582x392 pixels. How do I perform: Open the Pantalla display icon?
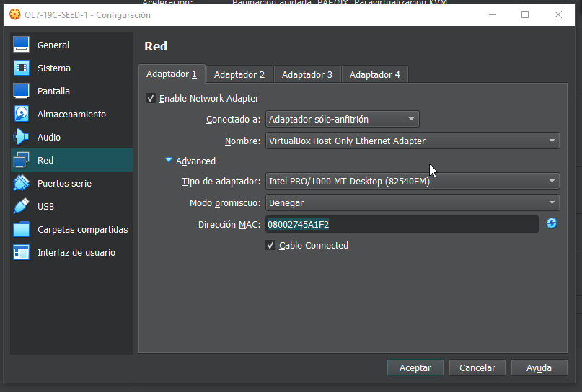click(x=22, y=91)
